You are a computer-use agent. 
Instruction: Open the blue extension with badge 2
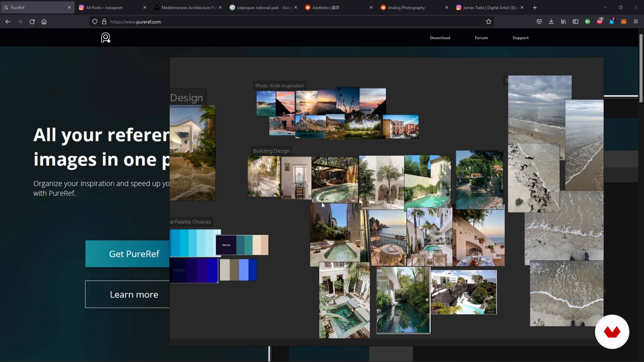click(x=612, y=21)
